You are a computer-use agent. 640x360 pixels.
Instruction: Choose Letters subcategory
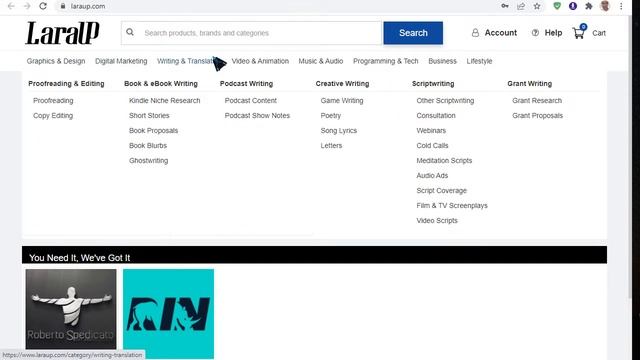(x=331, y=146)
